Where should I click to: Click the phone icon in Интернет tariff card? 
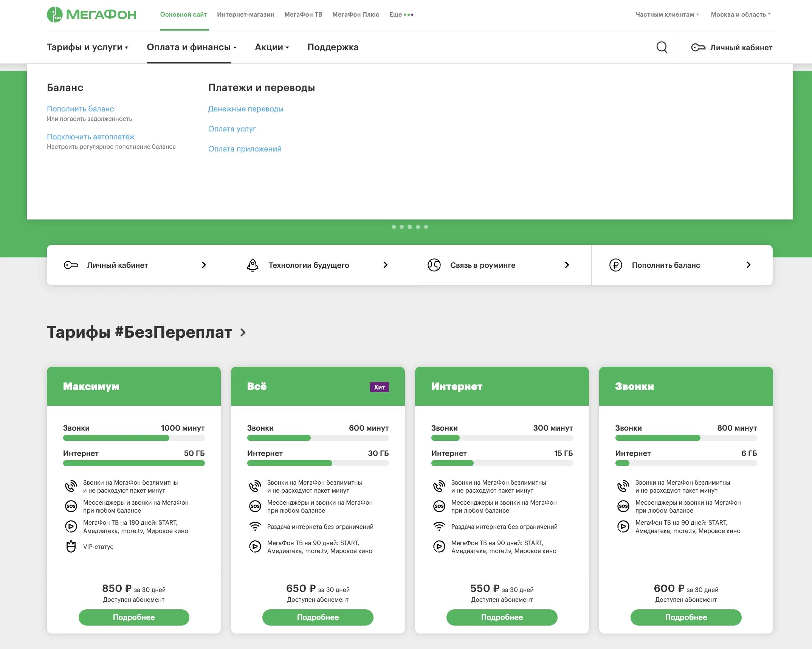tap(439, 486)
